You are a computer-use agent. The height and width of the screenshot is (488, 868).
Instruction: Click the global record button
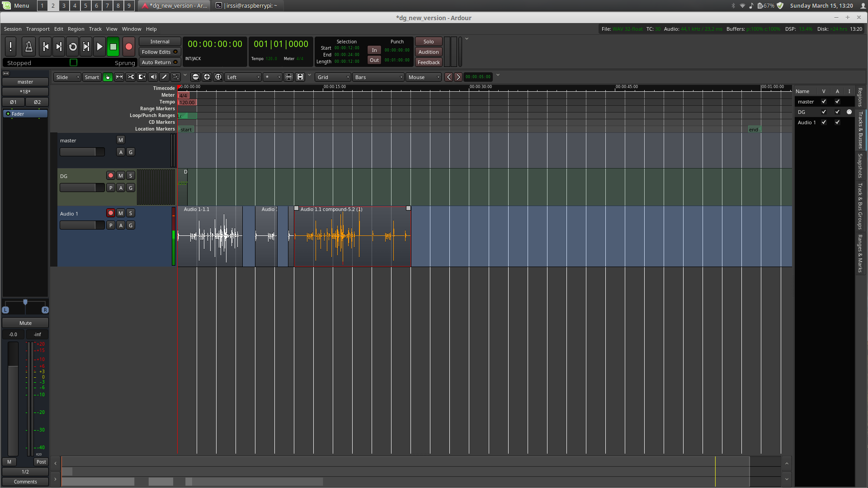click(x=129, y=47)
